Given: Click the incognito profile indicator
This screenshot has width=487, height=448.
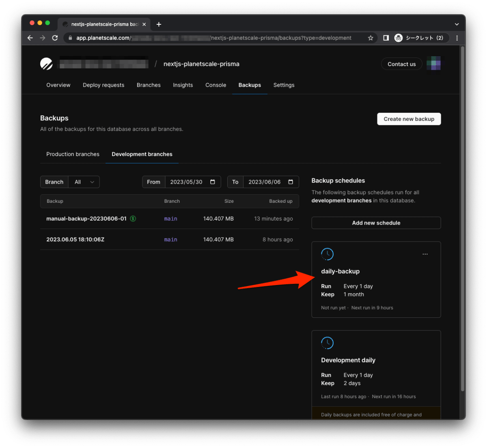Looking at the screenshot, I should [421, 38].
